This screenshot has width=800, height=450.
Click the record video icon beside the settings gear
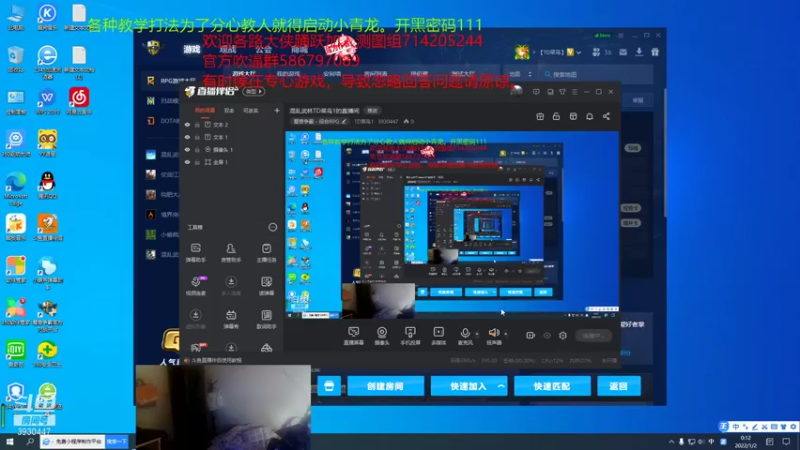tap(530, 335)
